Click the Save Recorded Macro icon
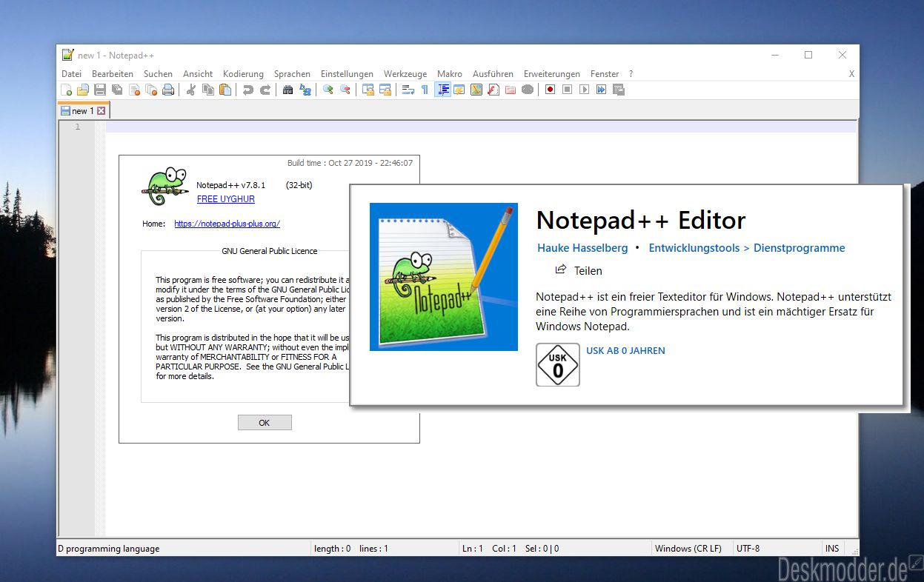924x582 pixels. [x=619, y=90]
